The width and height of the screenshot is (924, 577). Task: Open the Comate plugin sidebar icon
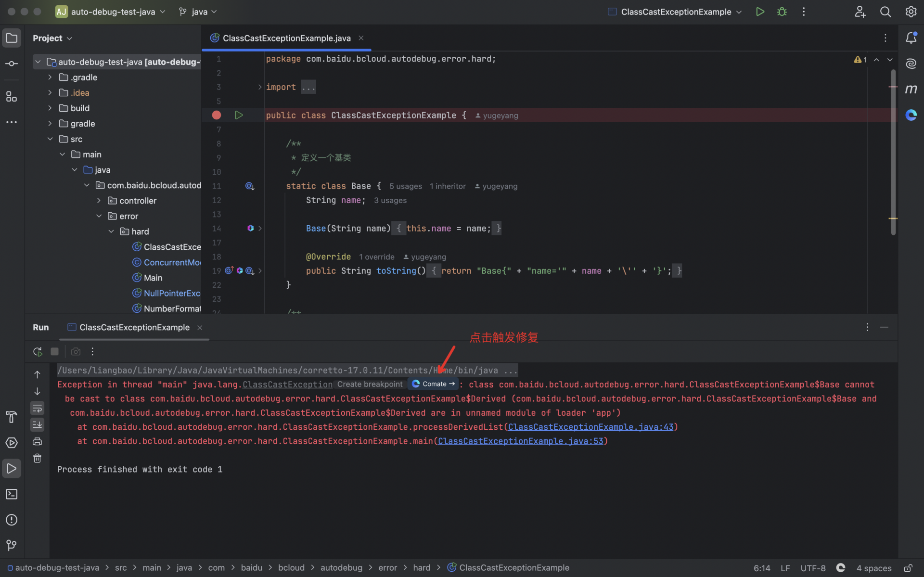pos(911,115)
